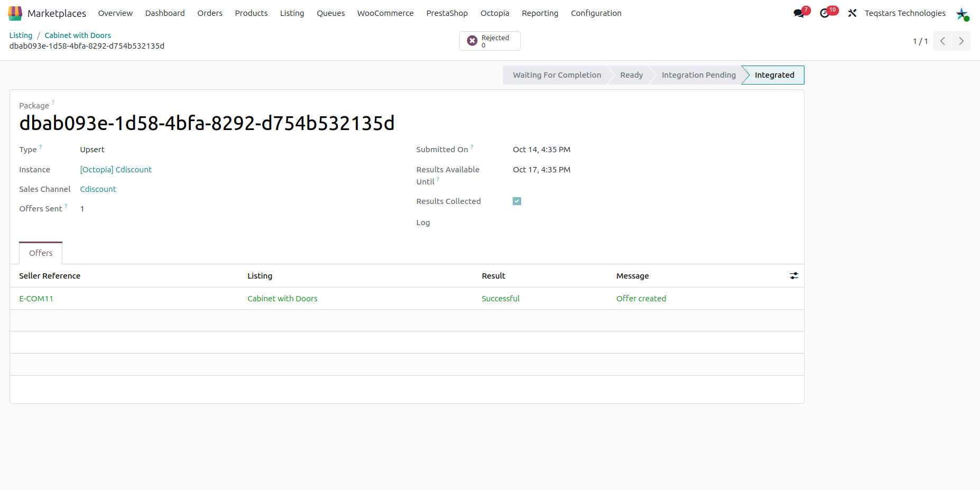Click the Type field value Upsert
980x490 pixels.
pos(93,150)
